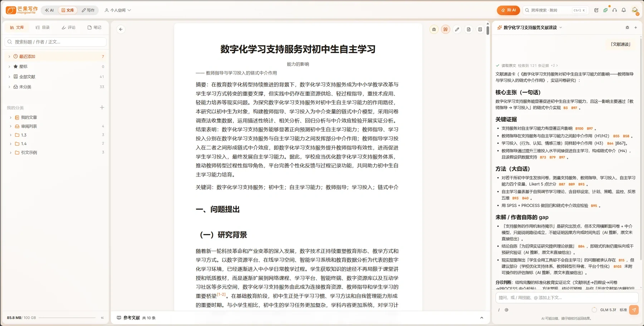
Task: Click the 跨库搜索 global search box
Action: tap(555, 10)
